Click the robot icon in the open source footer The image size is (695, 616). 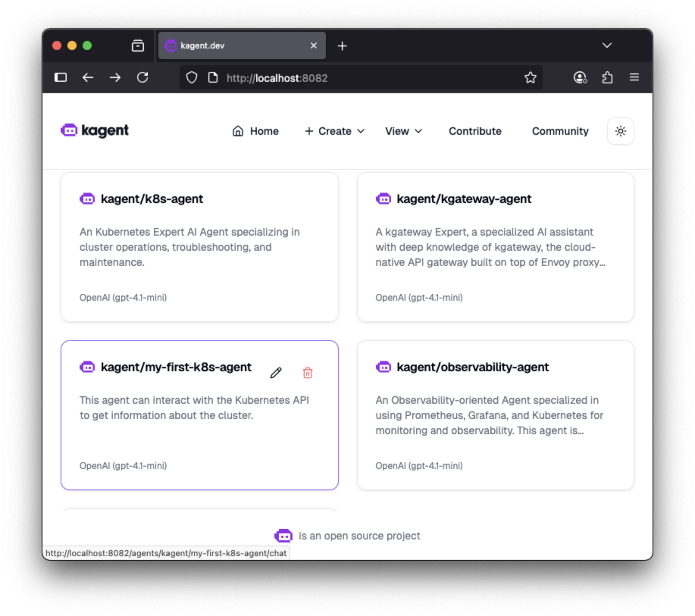point(283,535)
